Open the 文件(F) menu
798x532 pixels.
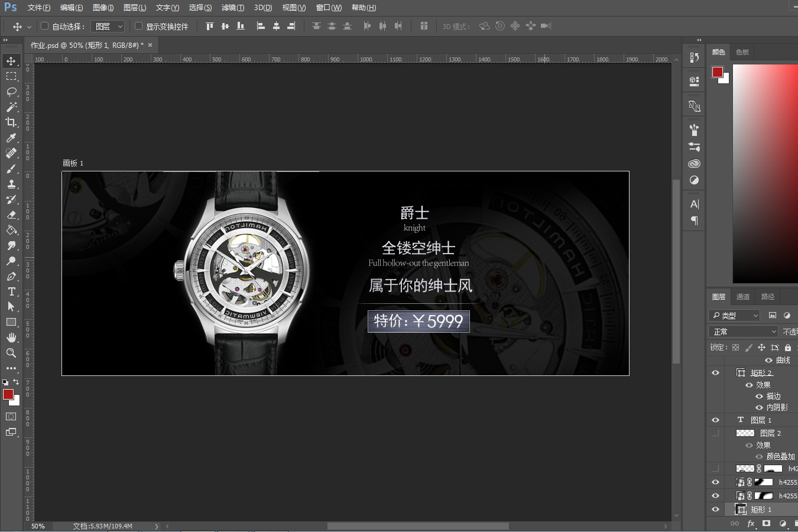(39, 8)
